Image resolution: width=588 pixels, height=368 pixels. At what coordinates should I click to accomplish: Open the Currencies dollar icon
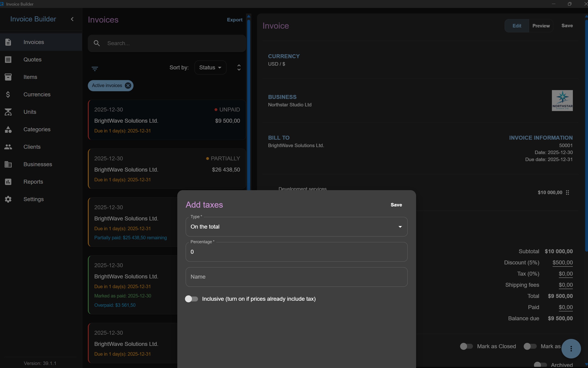click(x=8, y=95)
